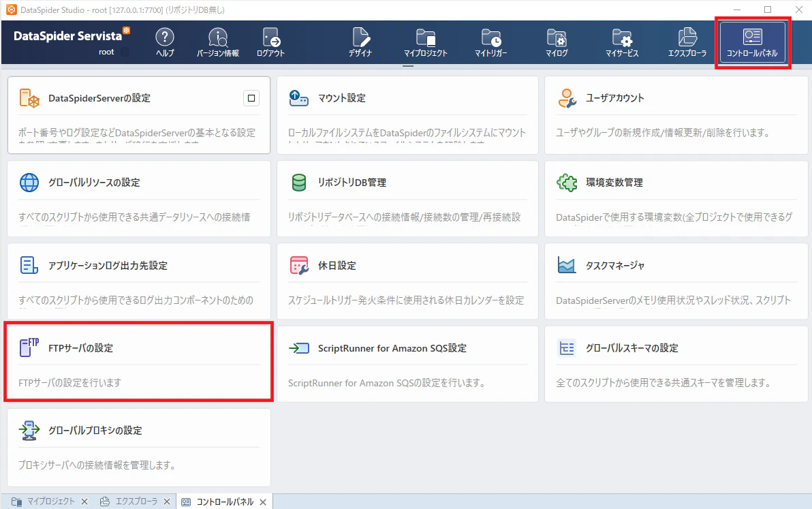Open FTPサーバの設定 title
This screenshot has height=509, width=812.
[81, 348]
